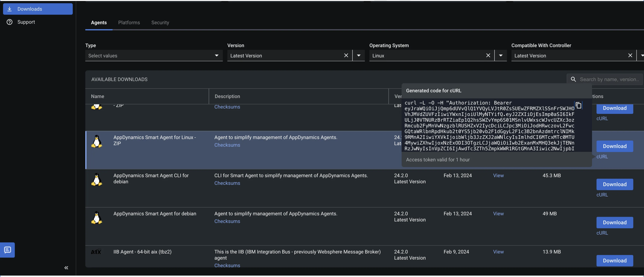The image size is (644, 277).
Task: Download Smart Agent for Linux ZIP
Action: coord(615,146)
